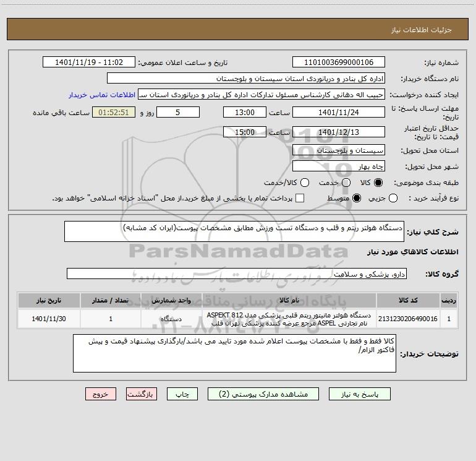Image resolution: width=476 pixels, height=461 pixels.
Task: Choose the جزیی purchase process option
Action: coord(393,198)
